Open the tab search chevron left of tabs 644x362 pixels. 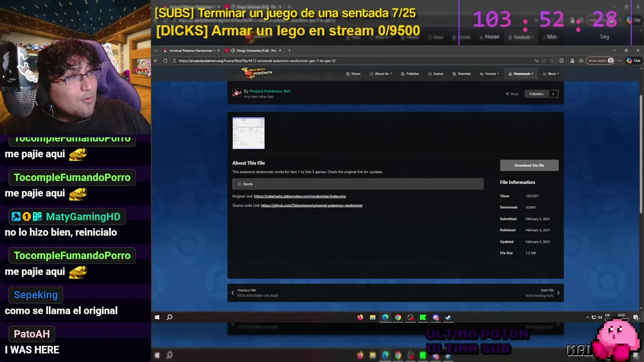[156, 50]
